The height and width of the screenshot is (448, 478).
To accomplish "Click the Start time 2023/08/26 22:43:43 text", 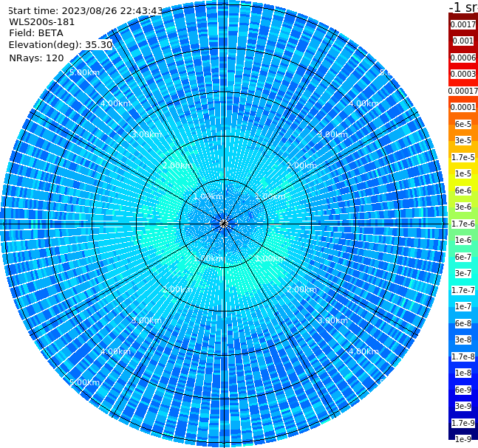I will (85, 10).
